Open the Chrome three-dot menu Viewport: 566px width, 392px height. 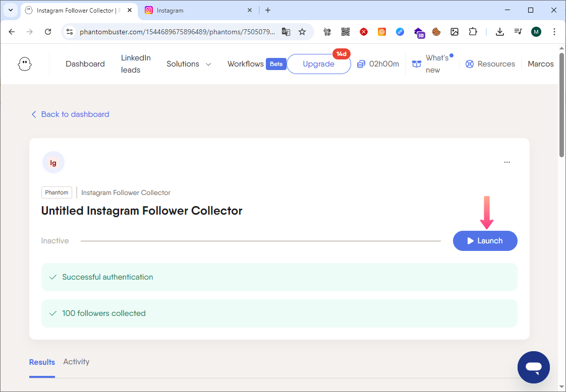(x=554, y=32)
